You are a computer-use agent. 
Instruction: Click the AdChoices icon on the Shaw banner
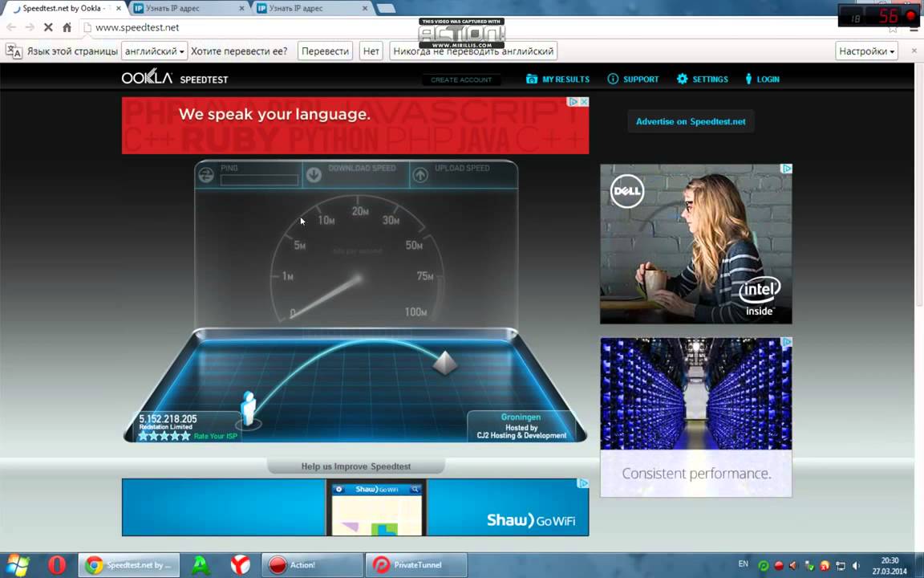tap(583, 483)
